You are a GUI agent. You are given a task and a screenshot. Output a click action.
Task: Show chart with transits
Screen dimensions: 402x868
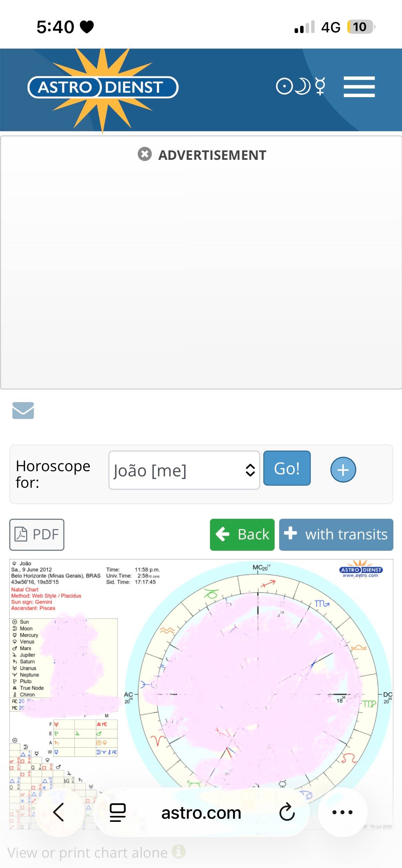(336, 534)
